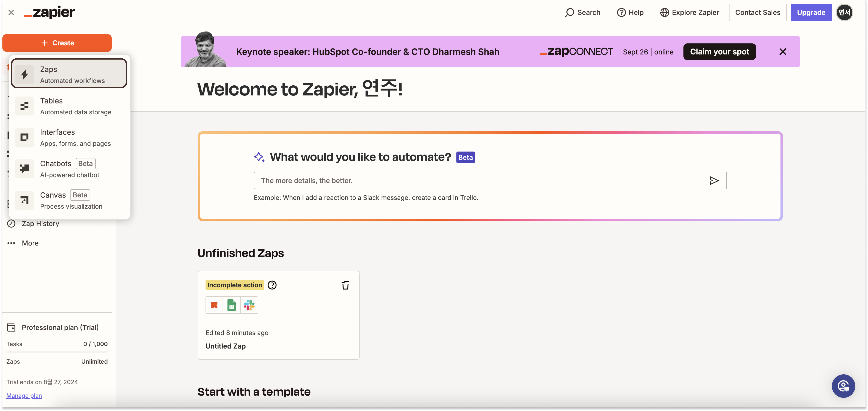Screen dimensions: 868x411
Task: Click the Slack app icon on Zap card
Action: pyautogui.click(x=249, y=305)
